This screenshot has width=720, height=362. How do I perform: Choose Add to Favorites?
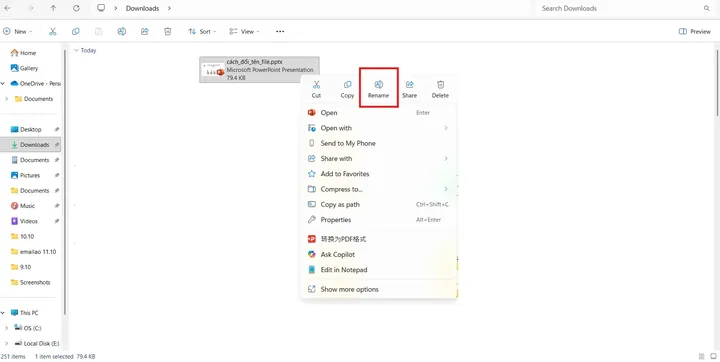[x=379, y=174]
